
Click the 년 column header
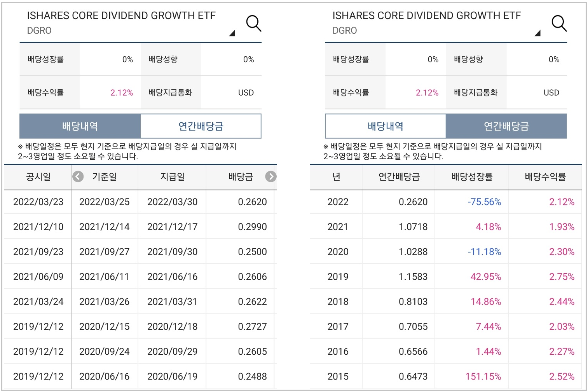point(336,177)
